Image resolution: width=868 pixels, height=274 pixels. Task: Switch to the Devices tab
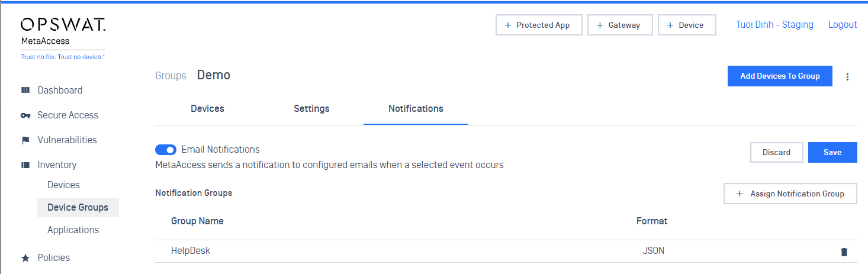point(207,109)
